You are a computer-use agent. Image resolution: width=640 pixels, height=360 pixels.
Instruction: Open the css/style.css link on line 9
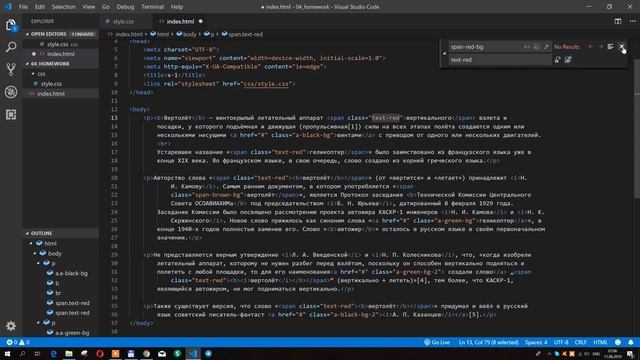(266, 84)
